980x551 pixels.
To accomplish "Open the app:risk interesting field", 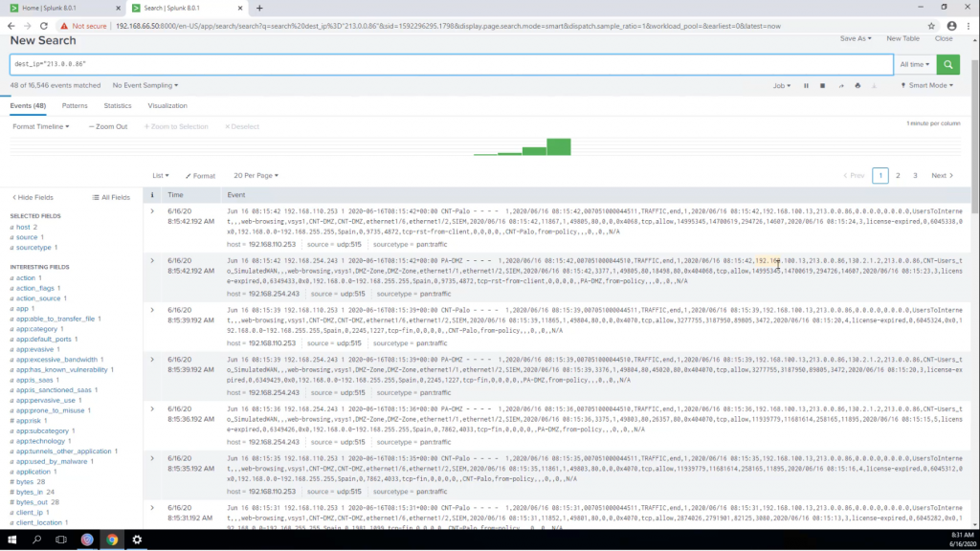I will [x=28, y=421].
